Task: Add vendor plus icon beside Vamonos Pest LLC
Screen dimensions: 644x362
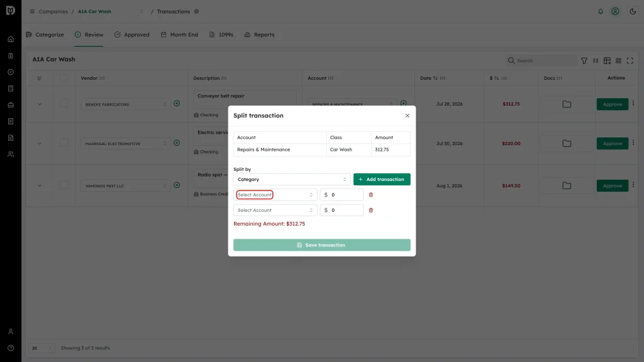Action: pos(177,185)
